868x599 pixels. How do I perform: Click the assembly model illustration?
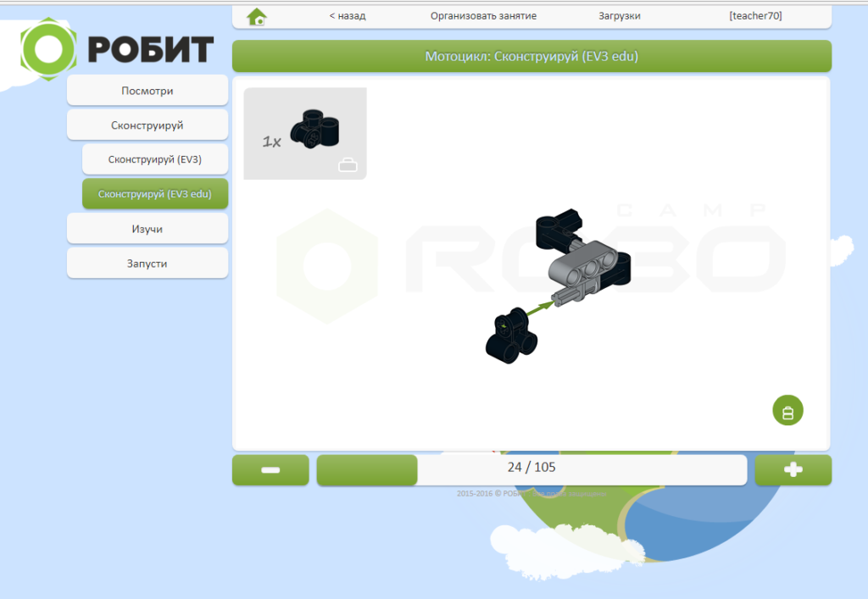(558, 286)
